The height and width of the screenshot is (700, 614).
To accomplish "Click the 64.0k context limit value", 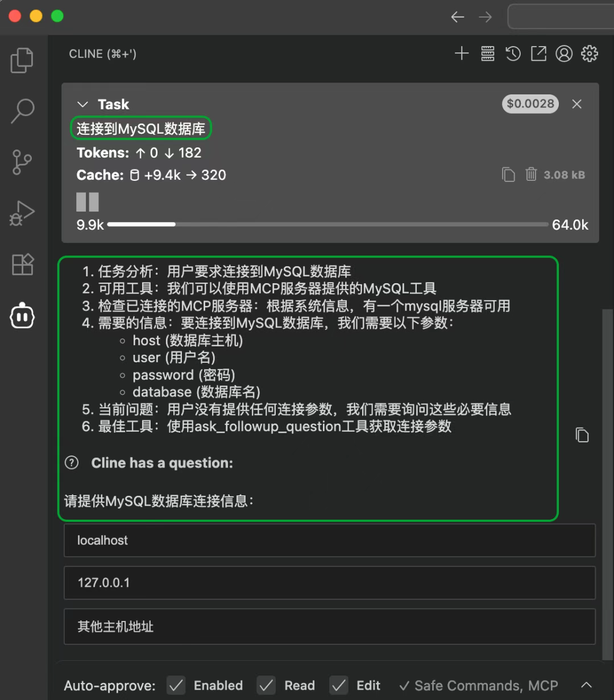I will pos(570,225).
